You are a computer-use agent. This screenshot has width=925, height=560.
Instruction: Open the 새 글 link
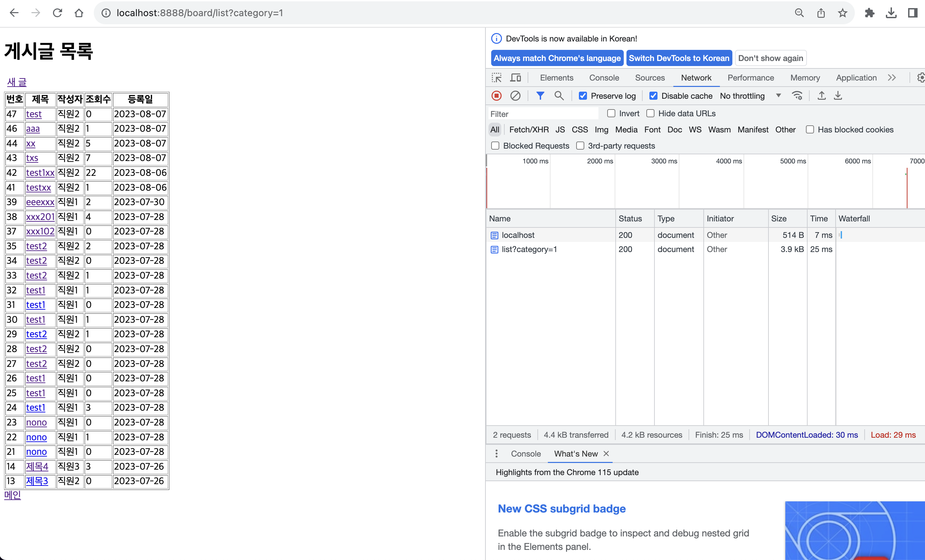point(17,82)
